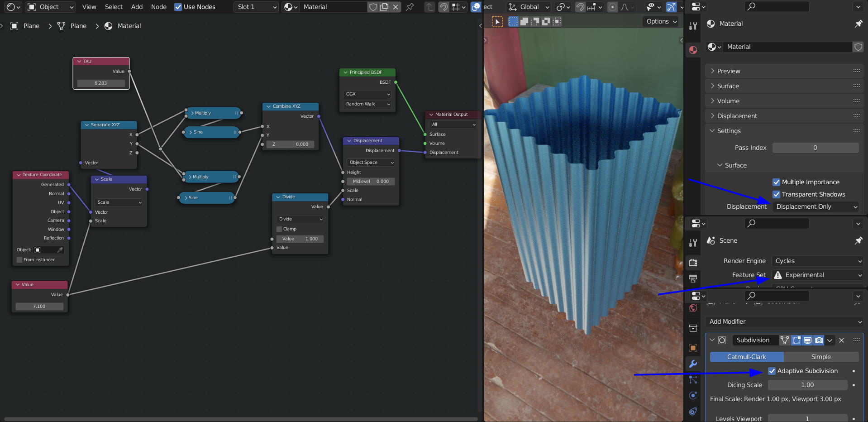Image resolution: width=868 pixels, height=422 pixels.
Task: Toggle Transparent Shadows off
Action: [777, 194]
